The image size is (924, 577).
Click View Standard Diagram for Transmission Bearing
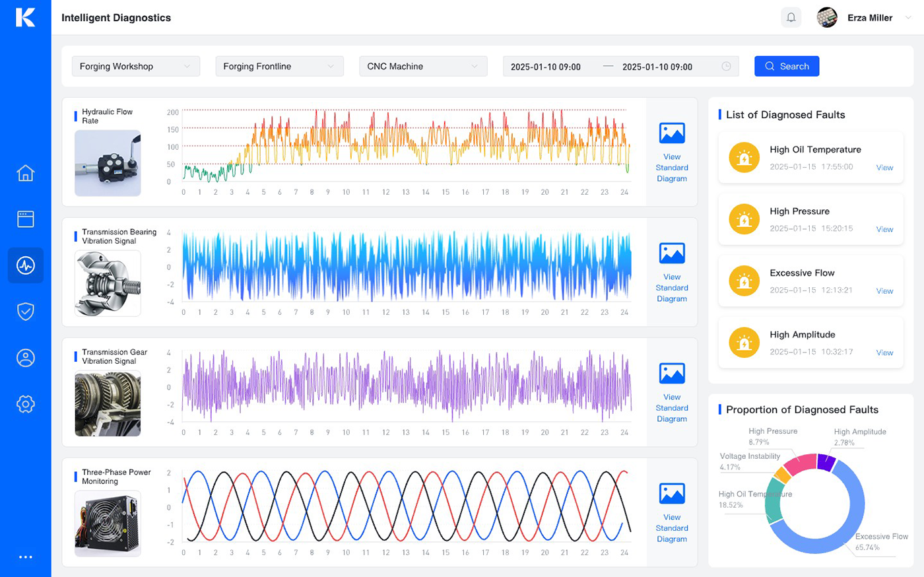[x=672, y=288]
